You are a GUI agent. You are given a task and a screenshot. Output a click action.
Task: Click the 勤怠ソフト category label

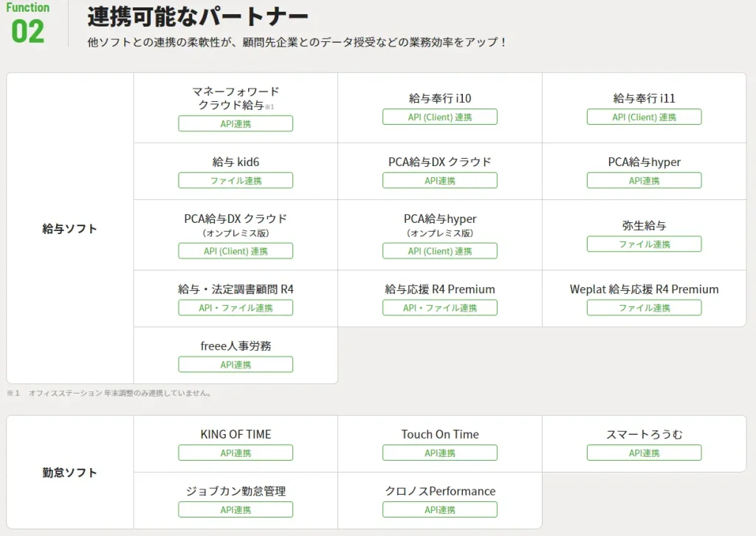[69, 473]
